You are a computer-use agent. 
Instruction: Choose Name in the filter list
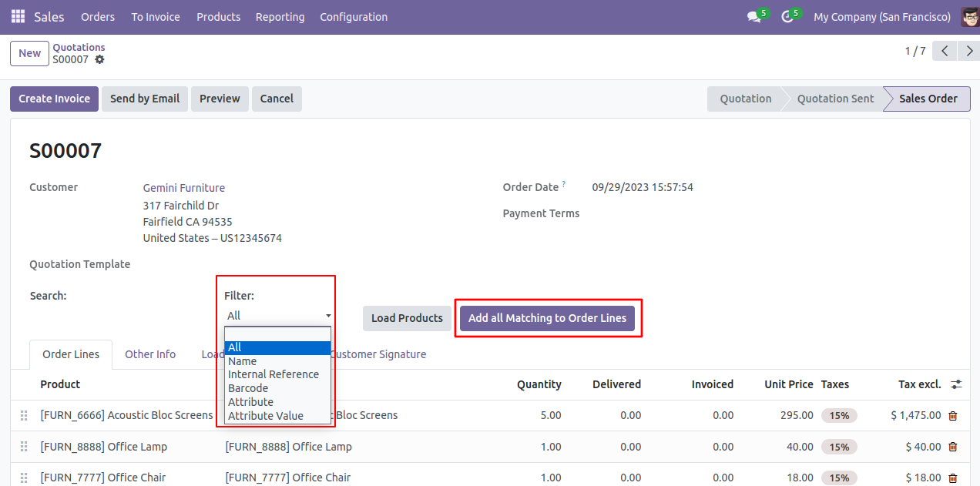point(277,361)
